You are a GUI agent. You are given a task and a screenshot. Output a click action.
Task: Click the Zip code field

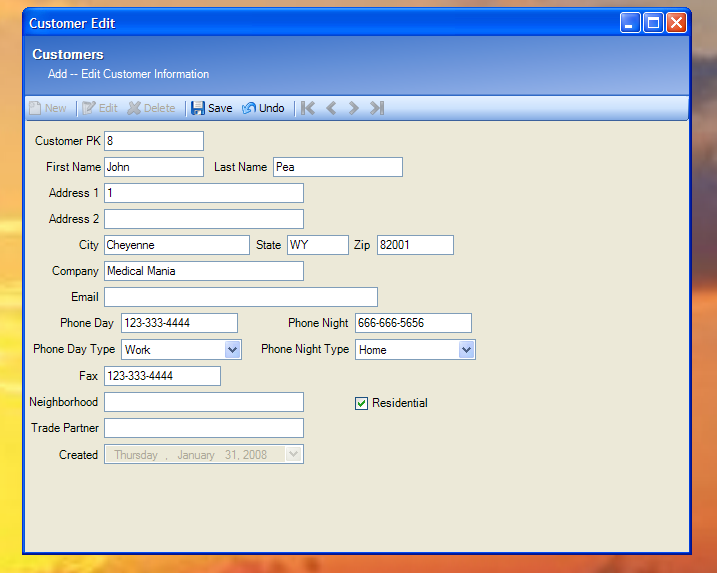(414, 245)
